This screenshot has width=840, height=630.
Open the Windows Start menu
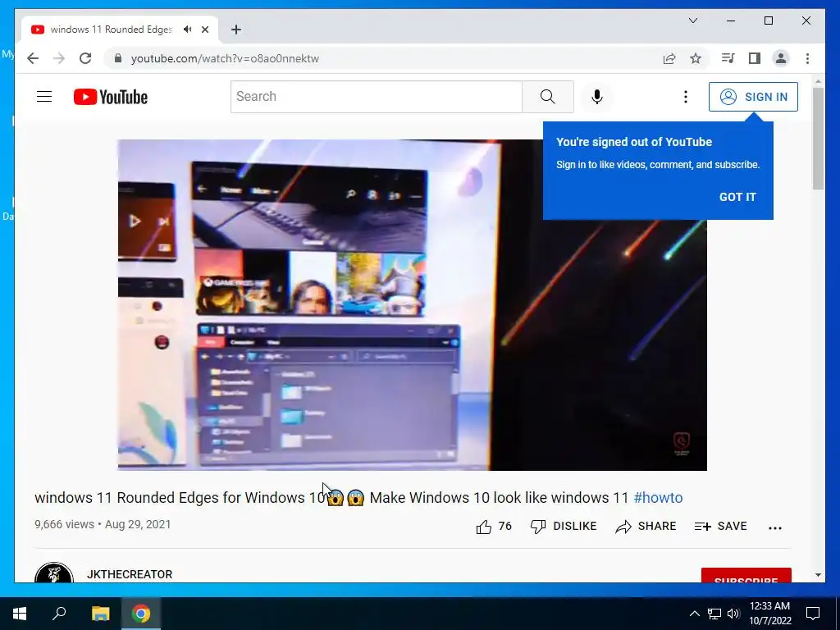[20, 614]
